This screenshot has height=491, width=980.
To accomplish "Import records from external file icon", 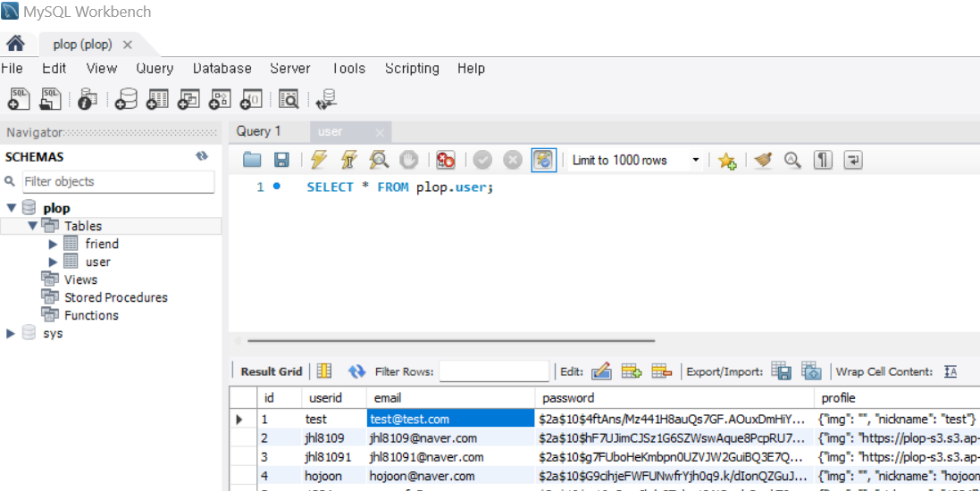I will [x=811, y=371].
